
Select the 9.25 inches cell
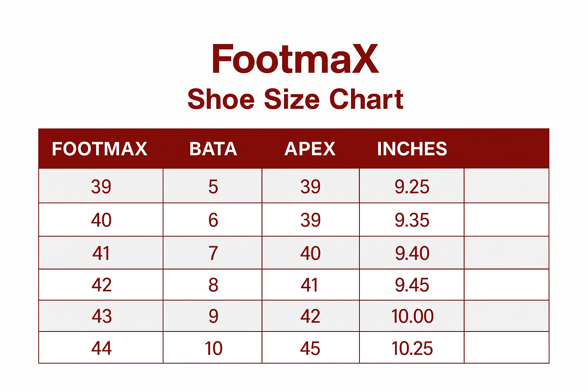tap(412, 187)
